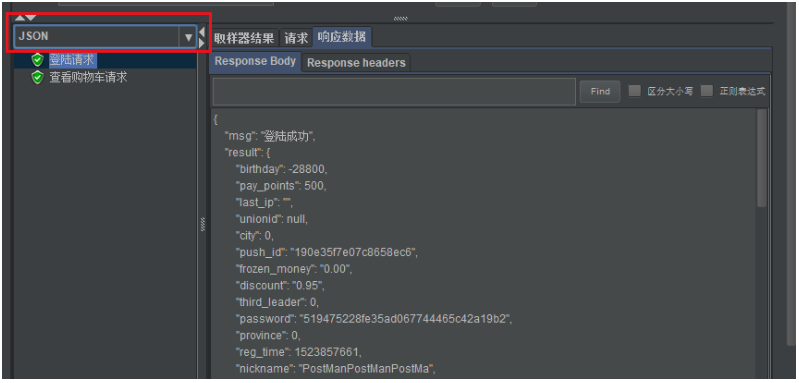Click the response body vertical scrollbar
The height and width of the screenshot is (383, 799).
(761, 158)
